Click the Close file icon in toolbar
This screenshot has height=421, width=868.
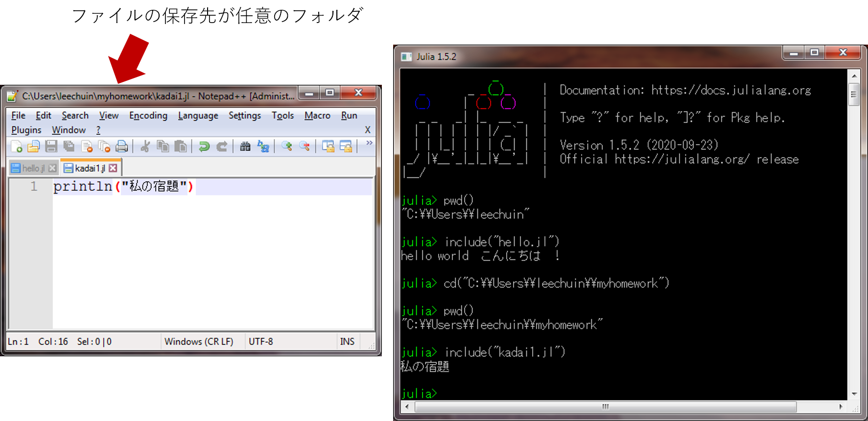point(87,146)
